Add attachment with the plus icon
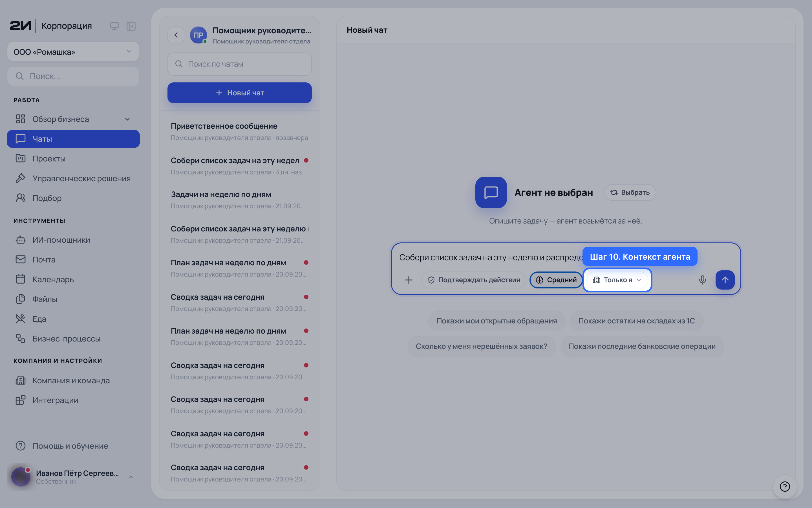Screen dimensions: 812x508 click(x=409, y=280)
